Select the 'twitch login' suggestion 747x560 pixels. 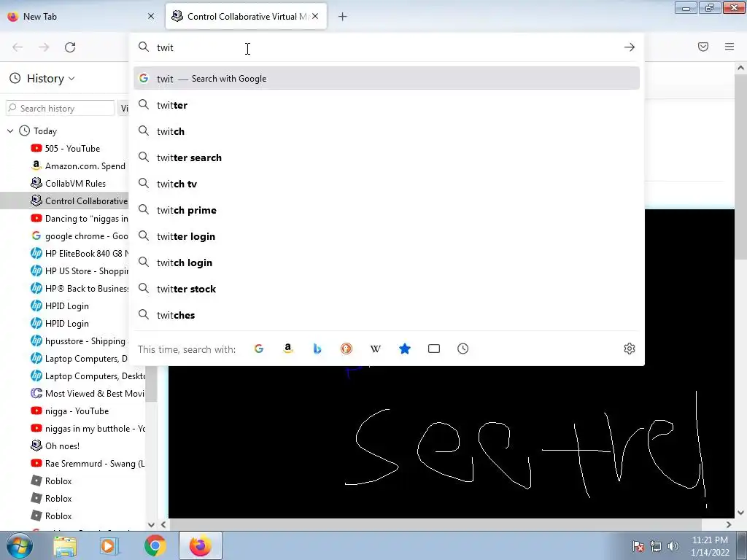click(387, 262)
